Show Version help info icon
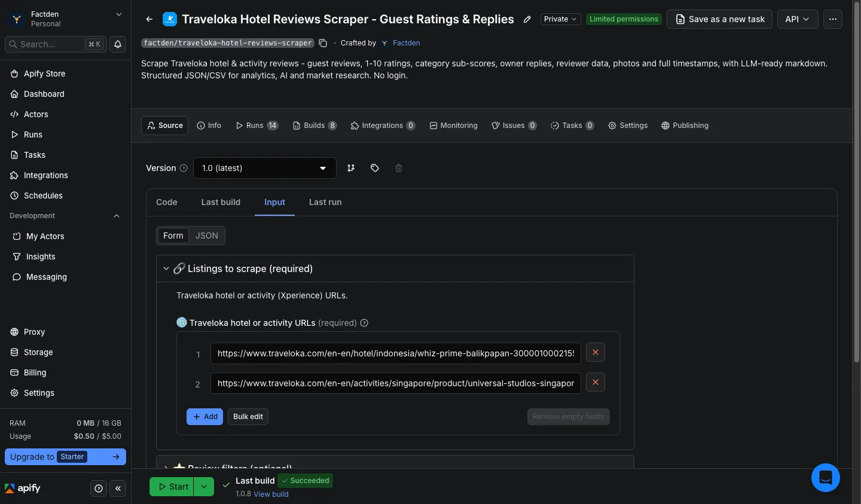The height and width of the screenshot is (504, 861). coord(184,168)
